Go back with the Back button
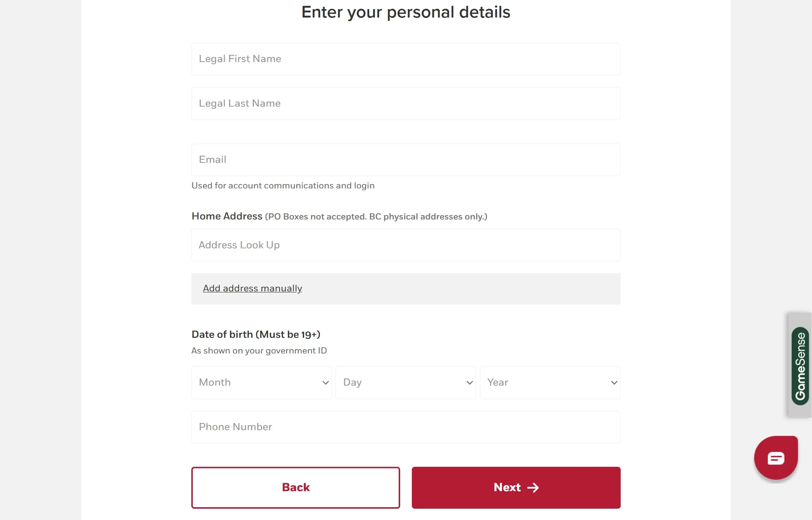The image size is (812, 520). pyautogui.click(x=295, y=487)
